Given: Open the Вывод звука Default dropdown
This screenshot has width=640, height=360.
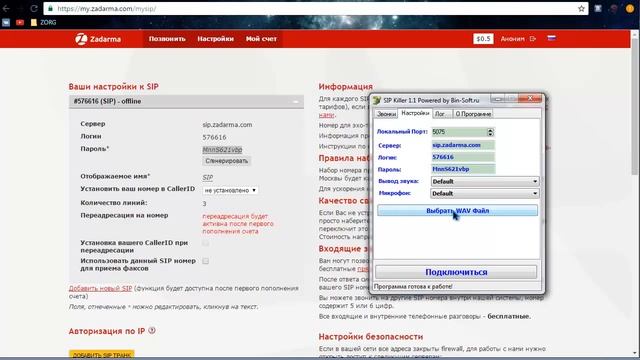Looking at the screenshot, I should point(485,181).
